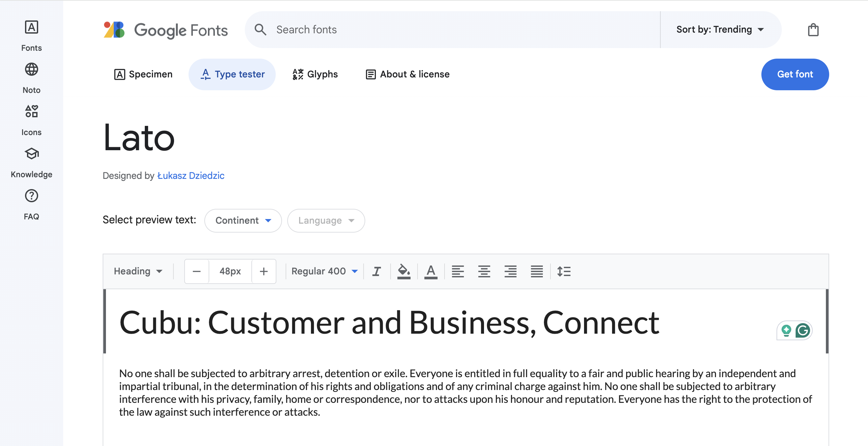Image resolution: width=868 pixels, height=446 pixels.
Task: Open the Continent preview text dropdown
Action: pyautogui.click(x=243, y=221)
